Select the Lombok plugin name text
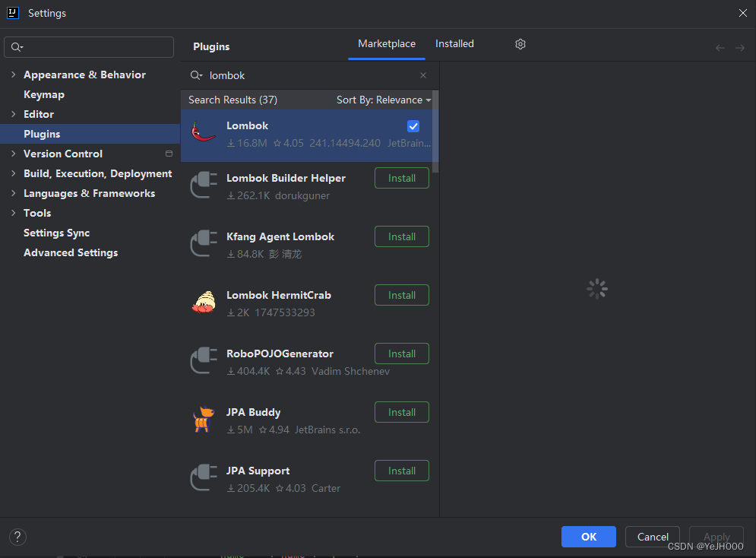756x558 pixels. [248, 126]
